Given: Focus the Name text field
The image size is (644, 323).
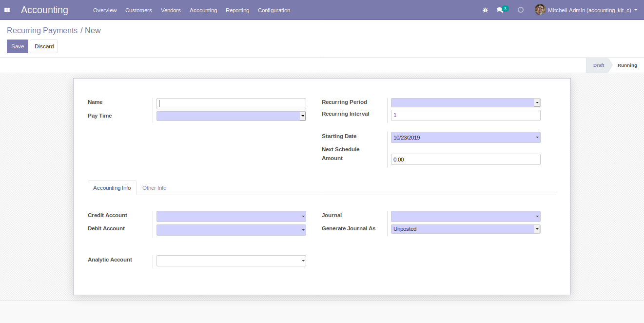Looking at the screenshot, I should pyautogui.click(x=231, y=103).
